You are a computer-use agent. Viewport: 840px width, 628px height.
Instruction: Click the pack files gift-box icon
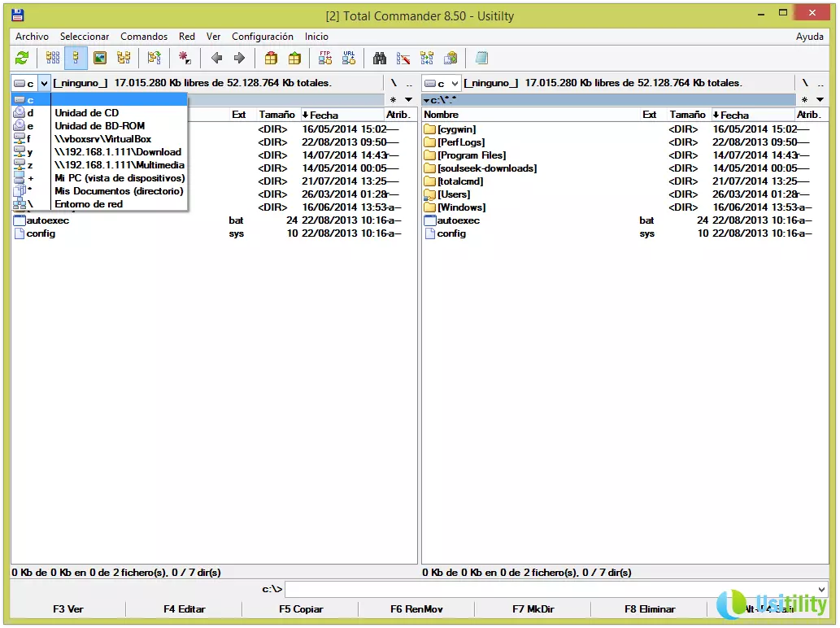tap(271, 58)
